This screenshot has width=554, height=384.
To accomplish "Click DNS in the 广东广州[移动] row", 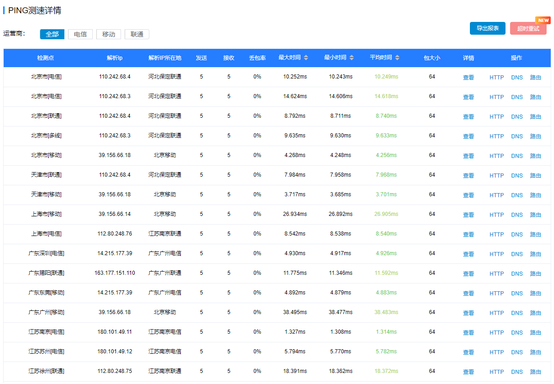I will point(517,313).
